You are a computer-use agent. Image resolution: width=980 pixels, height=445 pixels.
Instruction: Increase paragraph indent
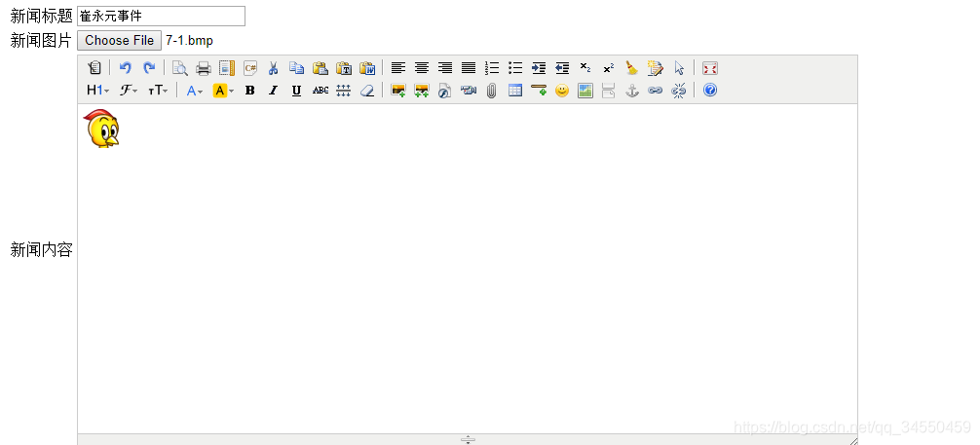(x=539, y=68)
